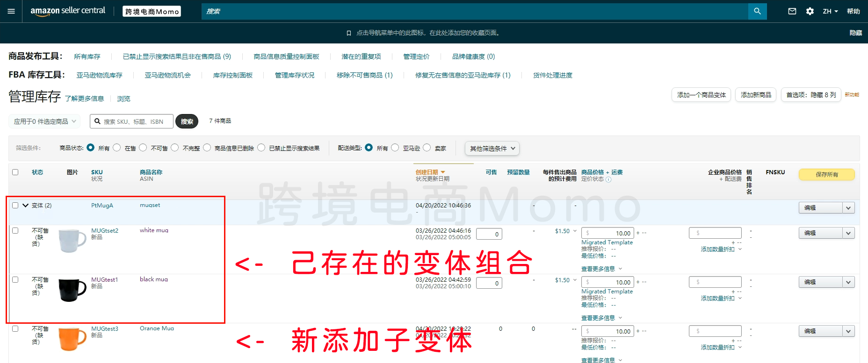
Task: Open the hamburger navigation menu
Action: pos(11,11)
